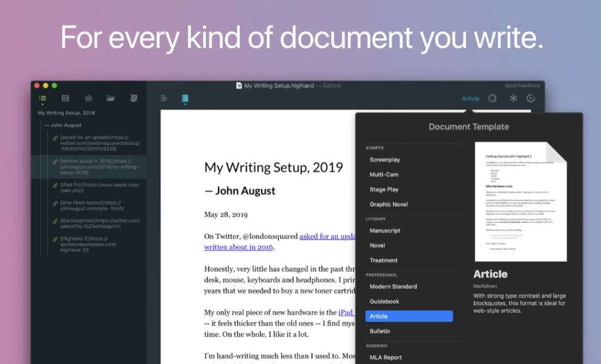This screenshot has width=601, height=364.
Task: Open the Assets folder icon in sidebar
Action: (x=111, y=98)
